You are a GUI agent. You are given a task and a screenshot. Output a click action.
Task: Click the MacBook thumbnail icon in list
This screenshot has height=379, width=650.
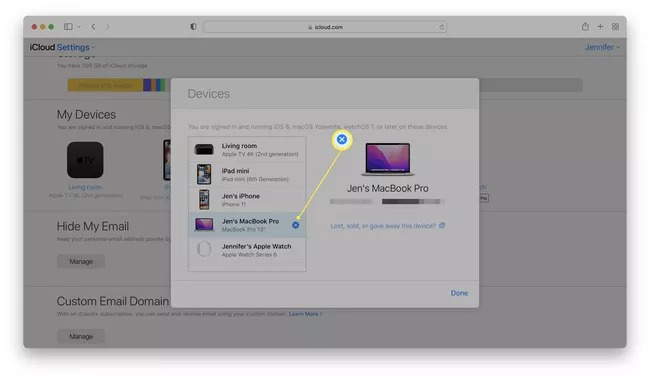tap(204, 225)
